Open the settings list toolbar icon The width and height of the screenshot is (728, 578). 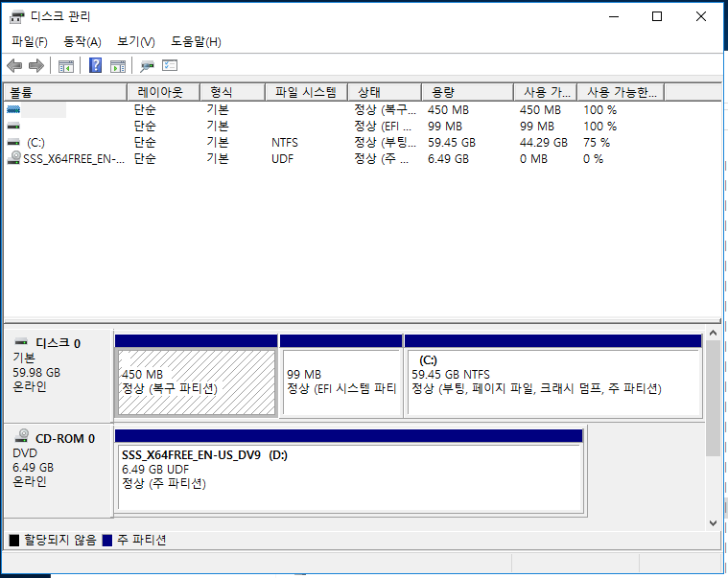[x=170, y=65]
